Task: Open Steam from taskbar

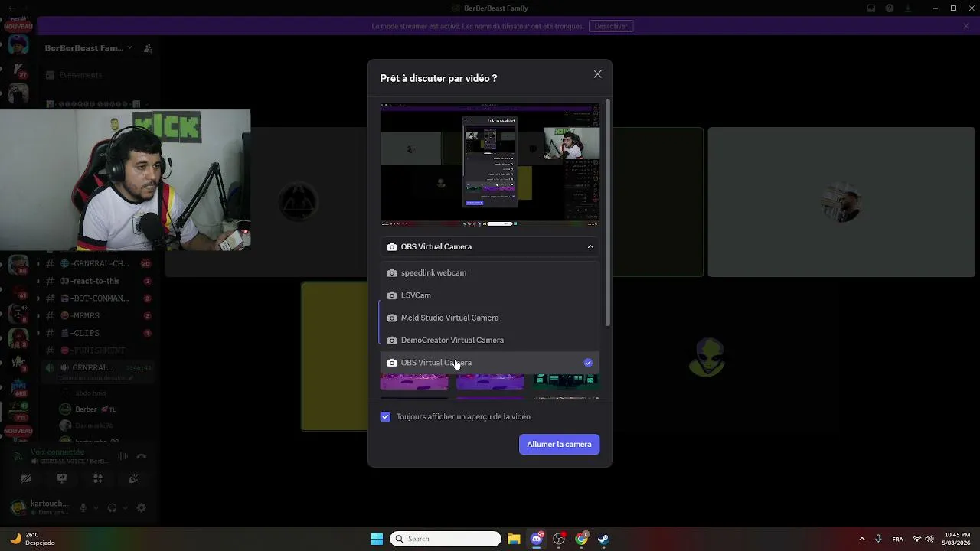Action: click(603, 539)
